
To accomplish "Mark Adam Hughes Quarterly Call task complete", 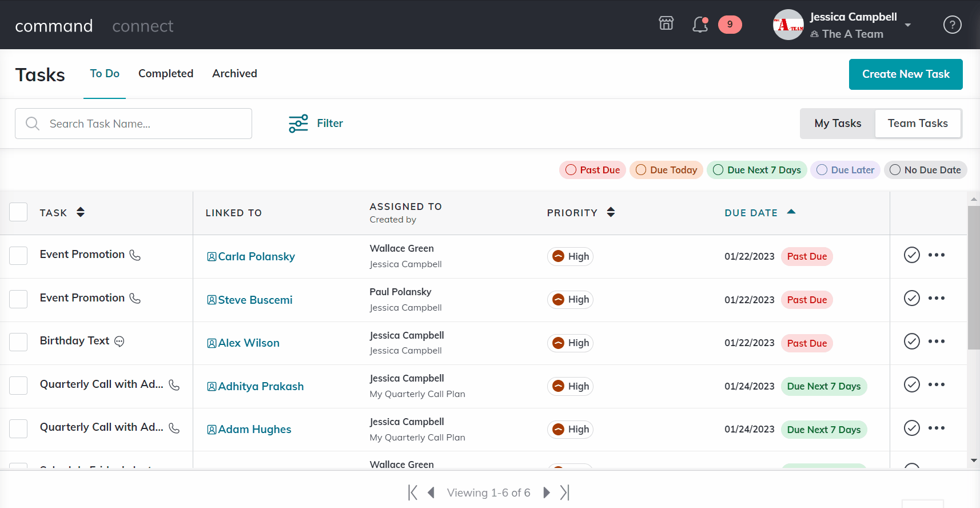I will [x=911, y=428].
